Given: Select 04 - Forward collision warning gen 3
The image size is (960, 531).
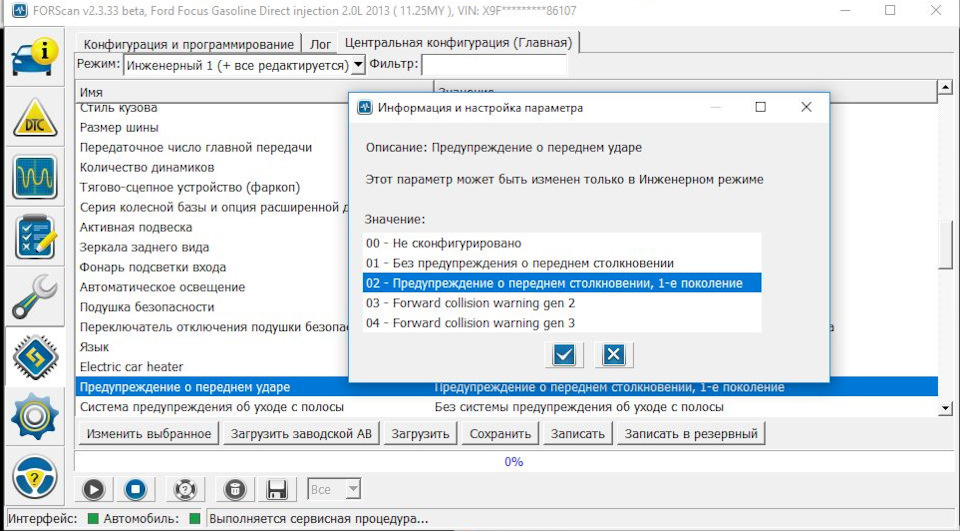Looking at the screenshot, I should [562, 323].
